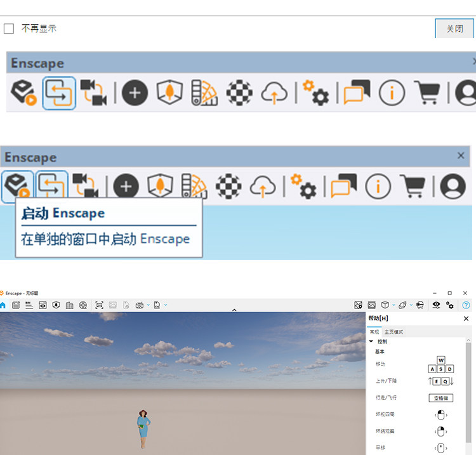The image size is (476, 455).
Task: Take a Screenshot using the Enscape window toolbar icon
Action: point(99,305)
